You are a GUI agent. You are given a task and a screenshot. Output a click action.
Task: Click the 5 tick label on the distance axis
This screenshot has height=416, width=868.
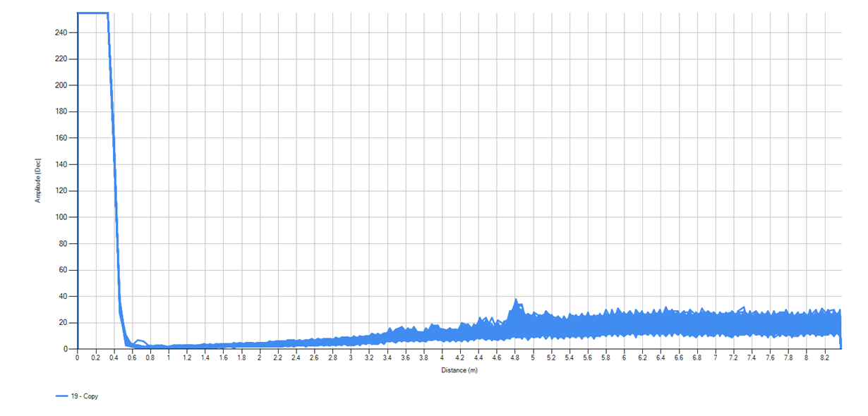pos(534,358)
